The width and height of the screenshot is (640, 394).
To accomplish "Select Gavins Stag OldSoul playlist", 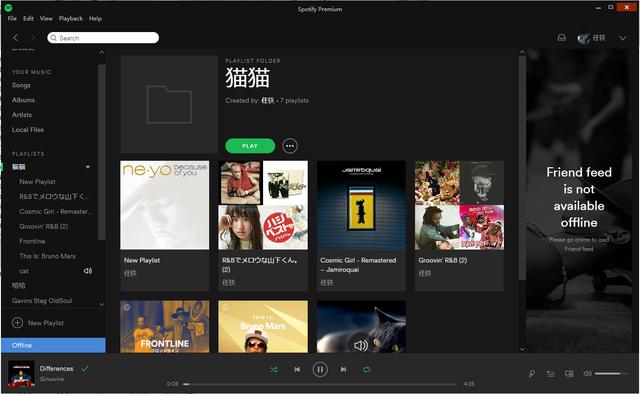I will (42, 301).
